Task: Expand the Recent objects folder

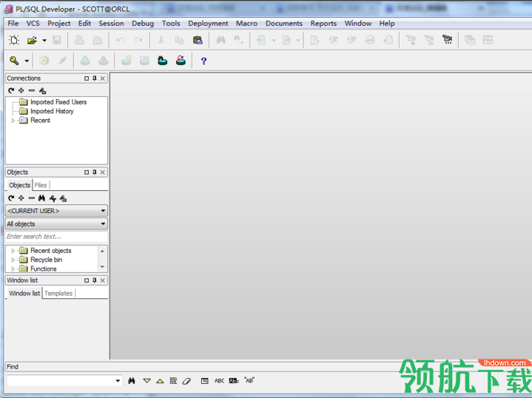Action: [x=13, y=250]
